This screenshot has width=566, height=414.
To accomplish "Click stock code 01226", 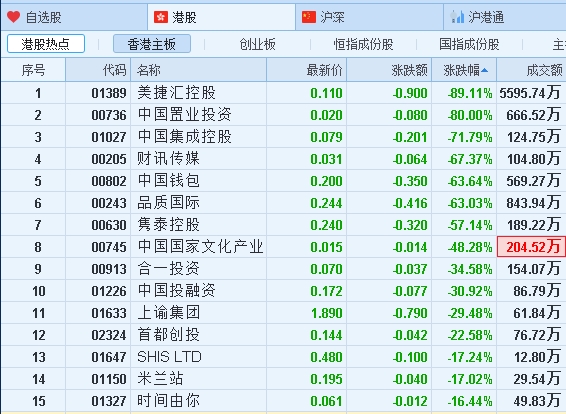I will click(109, 292).
